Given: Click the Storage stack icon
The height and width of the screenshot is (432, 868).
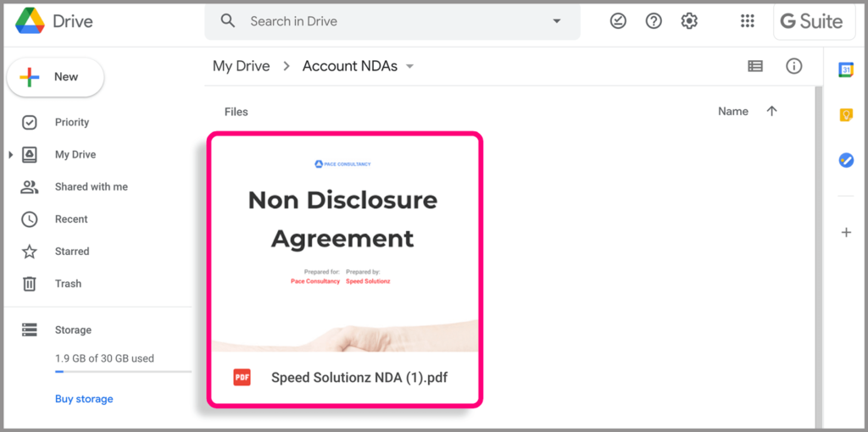Looking at the screenshot, I should point(30,330).
